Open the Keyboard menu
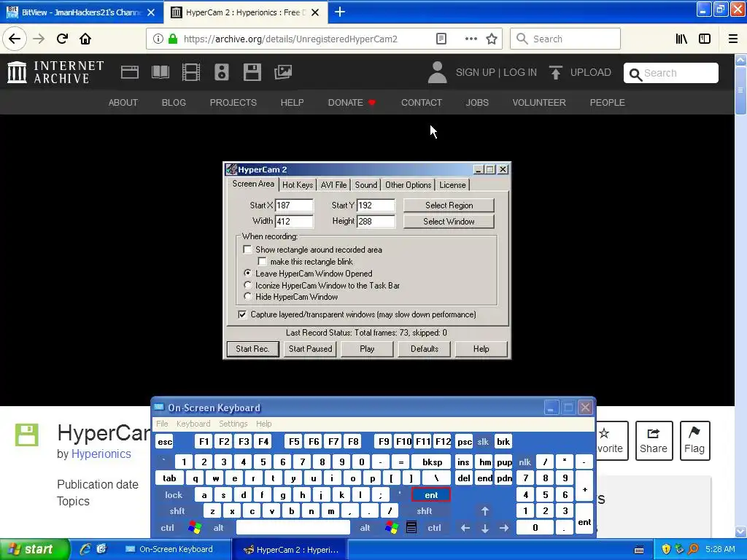 (193, 424)
